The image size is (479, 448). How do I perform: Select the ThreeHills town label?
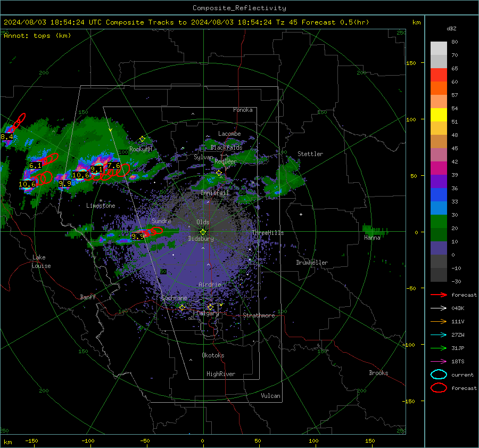click(x=268, y=233)
